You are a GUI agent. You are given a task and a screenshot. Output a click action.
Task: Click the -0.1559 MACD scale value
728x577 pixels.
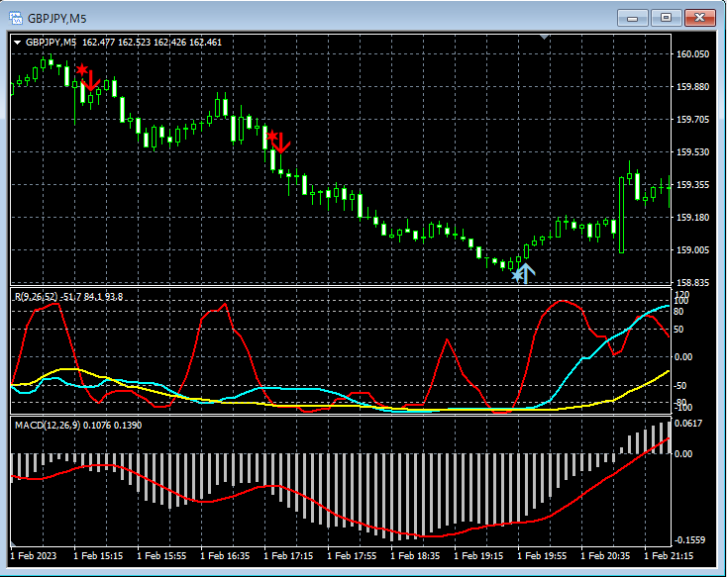click(691, 541)
